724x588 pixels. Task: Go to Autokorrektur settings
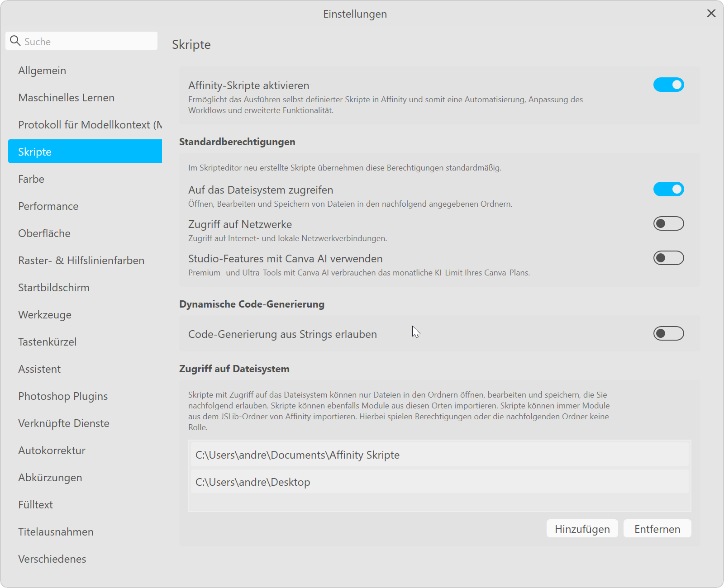[85, 450]
